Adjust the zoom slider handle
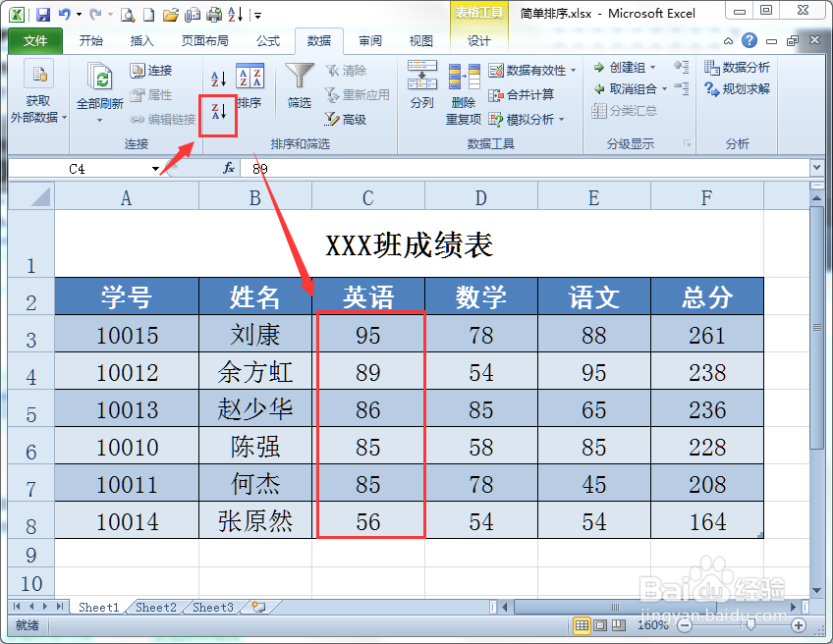 (x=750, y=625)
